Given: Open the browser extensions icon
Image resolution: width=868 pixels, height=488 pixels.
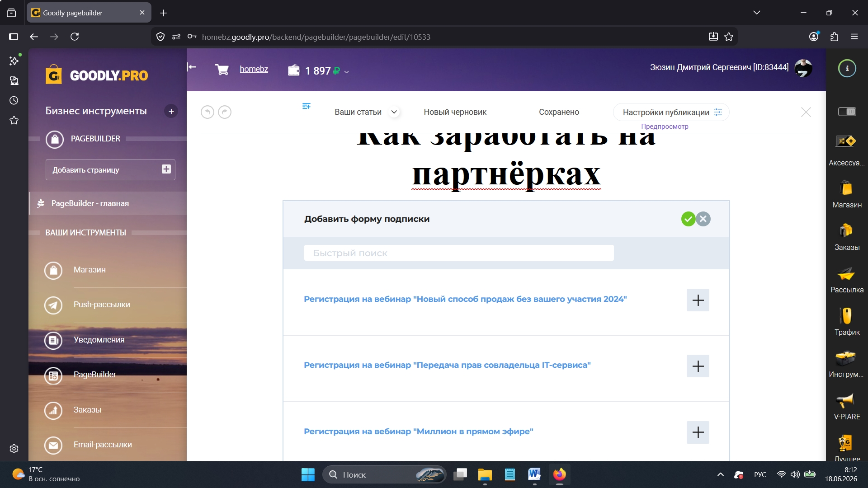Looking at the screenshot, I should click(x=835, y=37).
